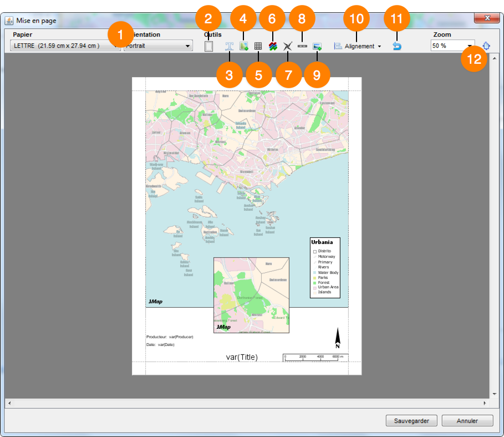
Task: Click the scale bar tool icon
Action: pos(302,47)
